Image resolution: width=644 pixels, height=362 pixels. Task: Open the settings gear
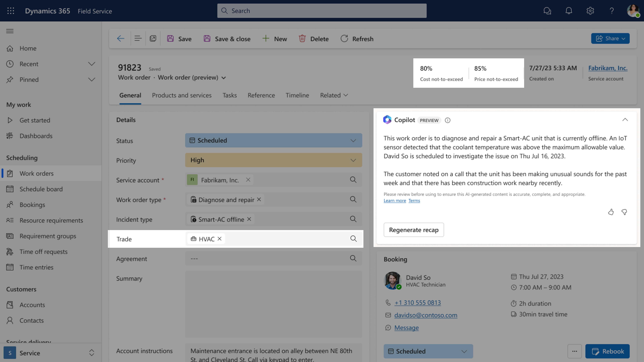coord(590,11)
